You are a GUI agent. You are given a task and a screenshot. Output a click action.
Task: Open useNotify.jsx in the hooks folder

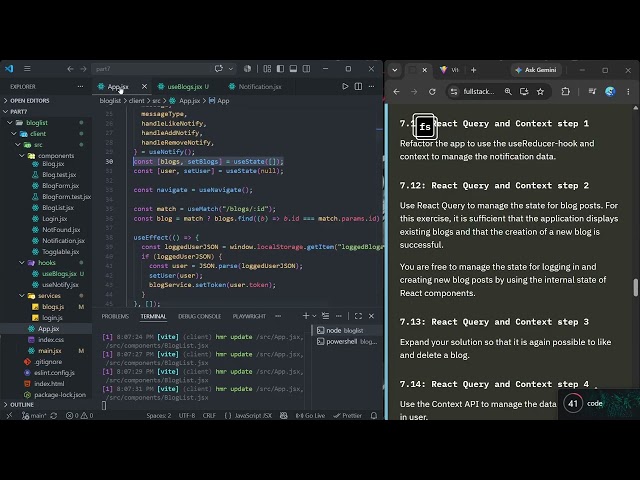[60, 284]
